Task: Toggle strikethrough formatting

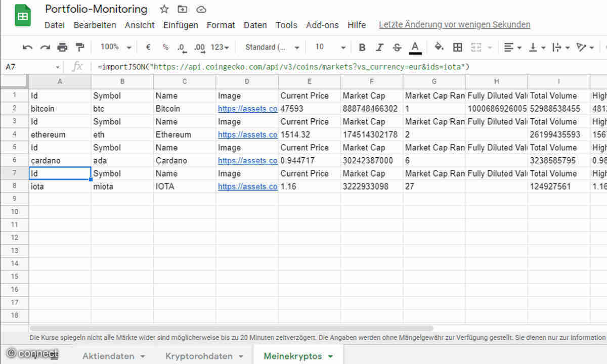Action: (397, 48)
